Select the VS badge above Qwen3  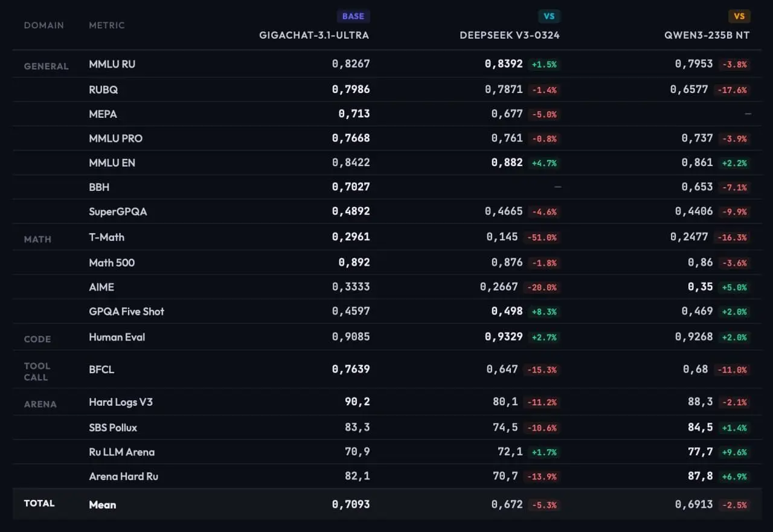pos(739,16)
